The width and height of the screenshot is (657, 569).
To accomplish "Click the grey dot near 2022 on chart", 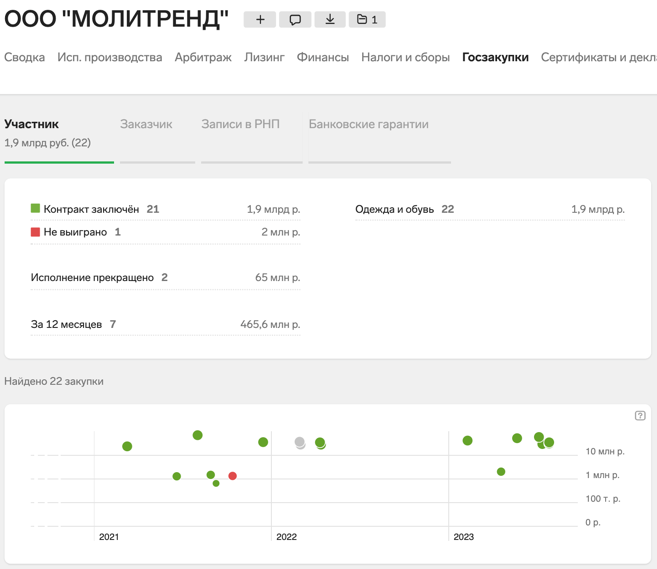I will click(x=299, y=442).
